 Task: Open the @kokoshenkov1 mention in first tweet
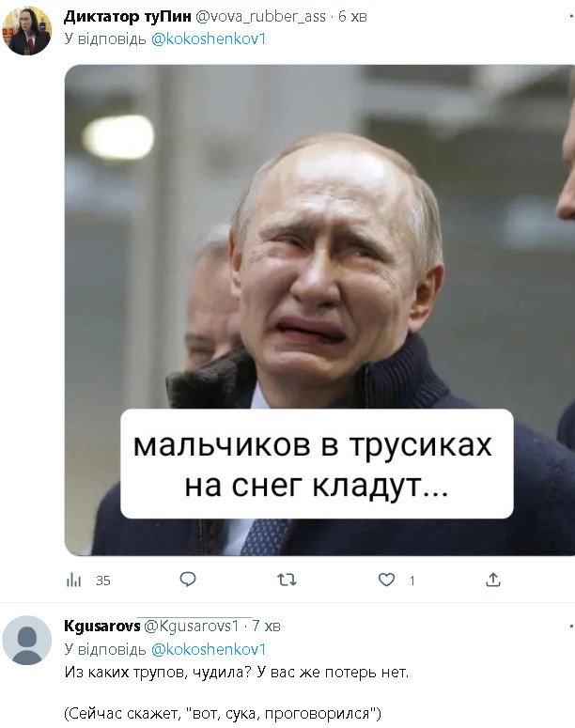209,39
